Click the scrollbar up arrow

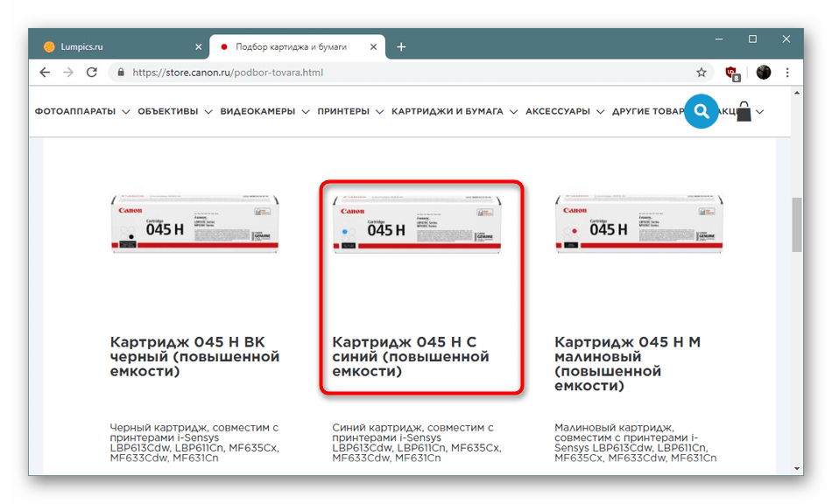[796, 93]
